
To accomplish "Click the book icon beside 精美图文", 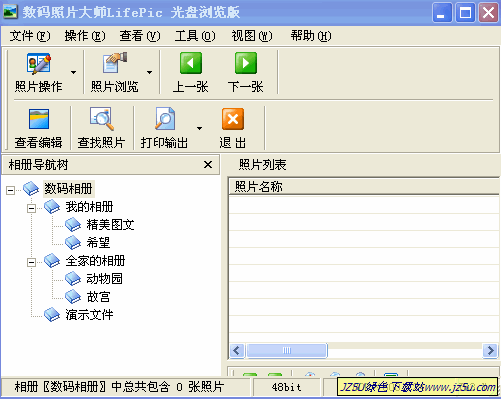I will (73, 225).
